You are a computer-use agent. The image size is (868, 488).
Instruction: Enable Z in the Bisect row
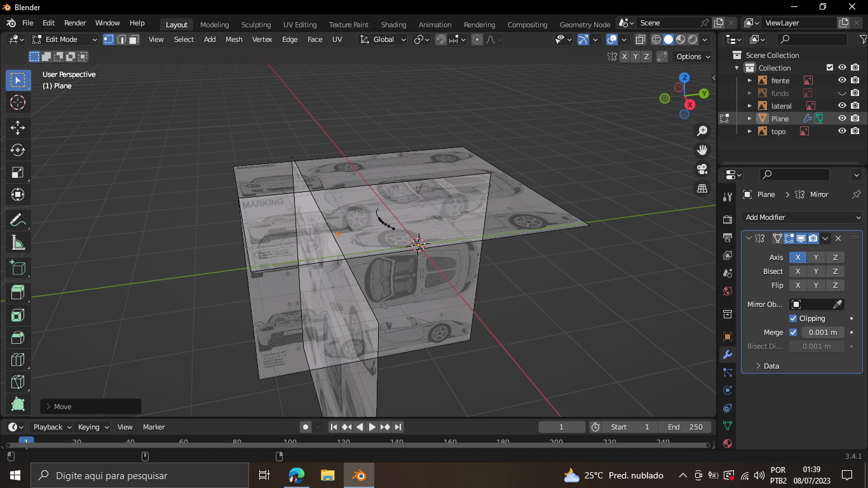835,271
